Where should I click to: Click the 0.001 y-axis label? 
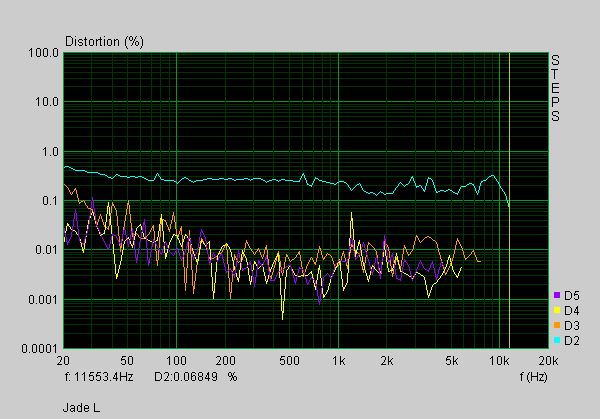(x=44, y=300)
